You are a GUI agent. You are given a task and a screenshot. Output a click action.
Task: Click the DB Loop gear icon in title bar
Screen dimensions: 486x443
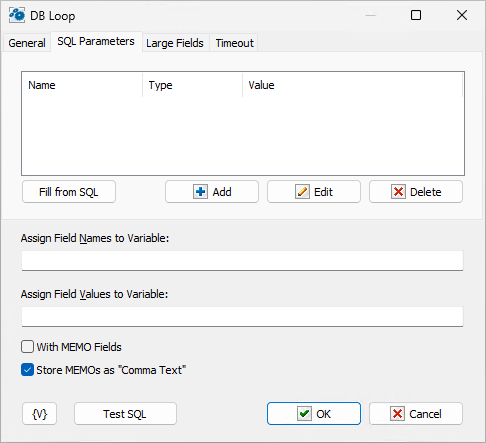17,15
